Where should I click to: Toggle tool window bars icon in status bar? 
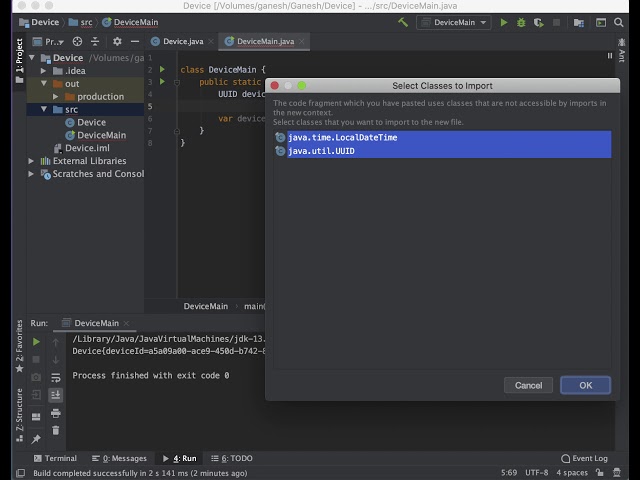point(20,473)
